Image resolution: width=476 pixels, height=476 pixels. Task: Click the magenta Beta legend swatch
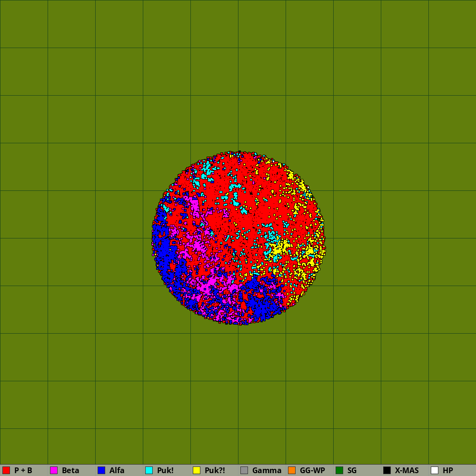54,470
